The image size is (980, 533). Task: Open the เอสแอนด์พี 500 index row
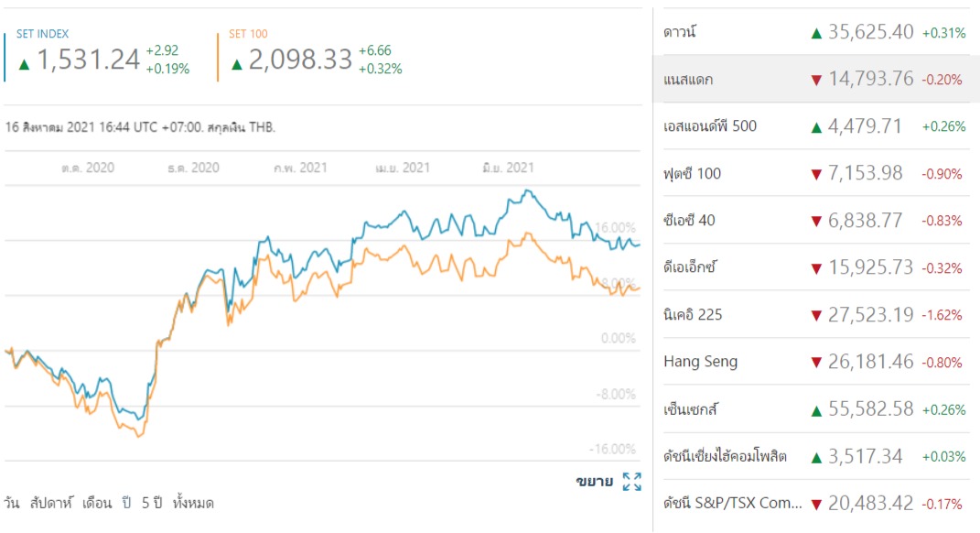coord(816,126)
